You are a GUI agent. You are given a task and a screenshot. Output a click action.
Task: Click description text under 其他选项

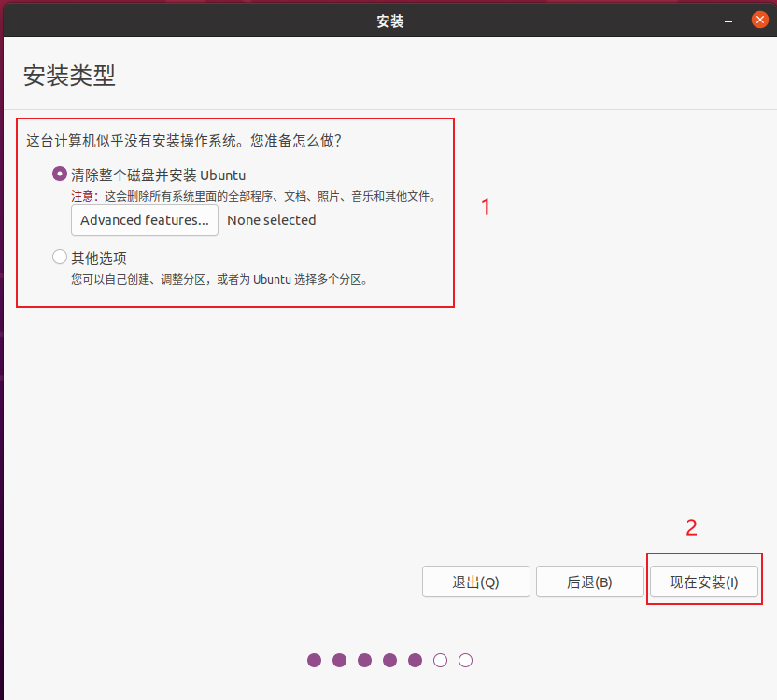pyautogui.click(x=219, y=279)
